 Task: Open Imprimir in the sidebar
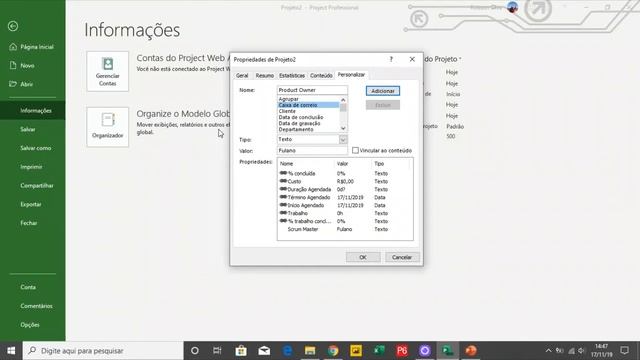pyautogui.click(x=31, y=167)
